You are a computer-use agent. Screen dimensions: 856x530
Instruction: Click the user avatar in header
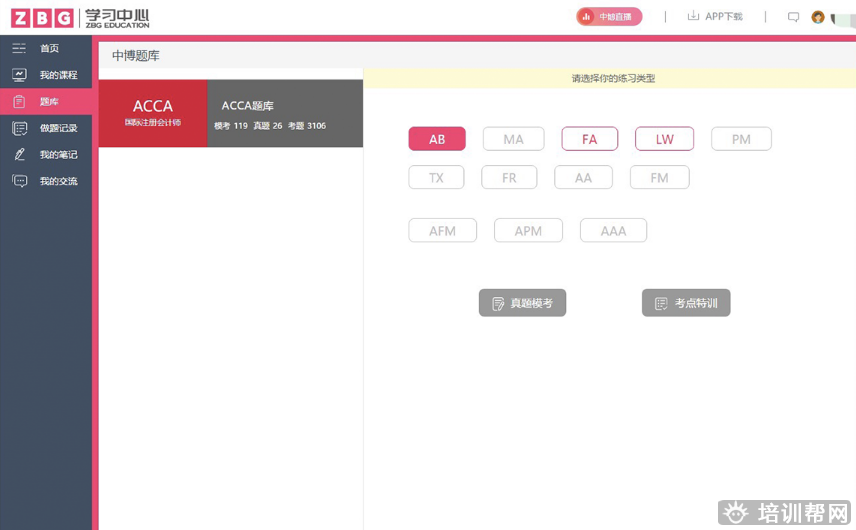pos(818,17)
